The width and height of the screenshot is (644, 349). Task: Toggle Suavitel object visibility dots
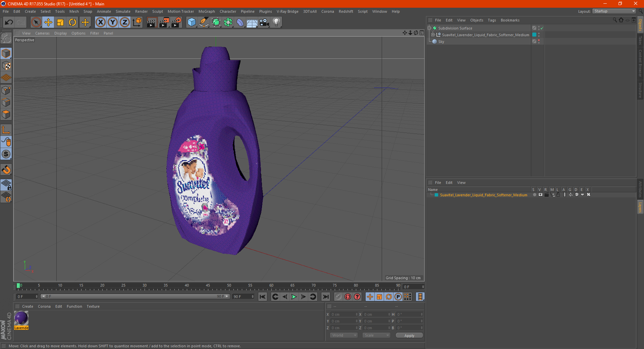click(x=539, y=35)
